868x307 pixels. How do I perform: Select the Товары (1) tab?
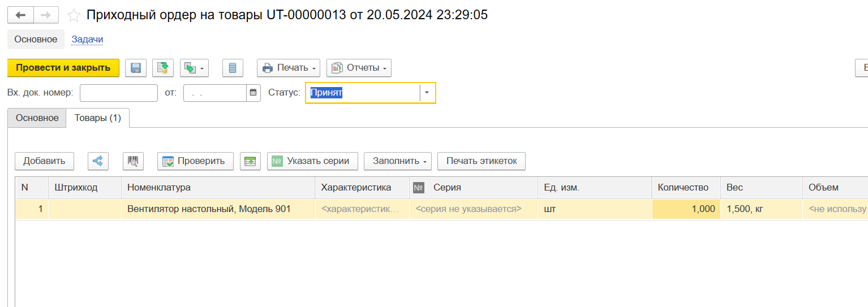[98, 118]
